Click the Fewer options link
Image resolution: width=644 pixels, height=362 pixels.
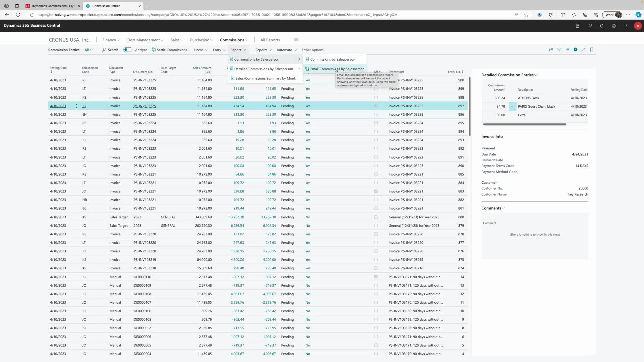312,50
